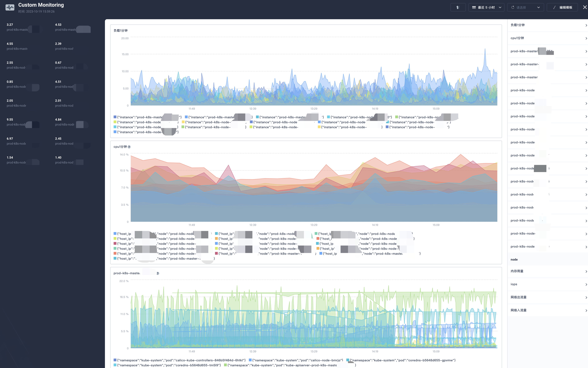
Task: Open the 最近 5 小时 time range dropdown
Action: pos(486,7)
